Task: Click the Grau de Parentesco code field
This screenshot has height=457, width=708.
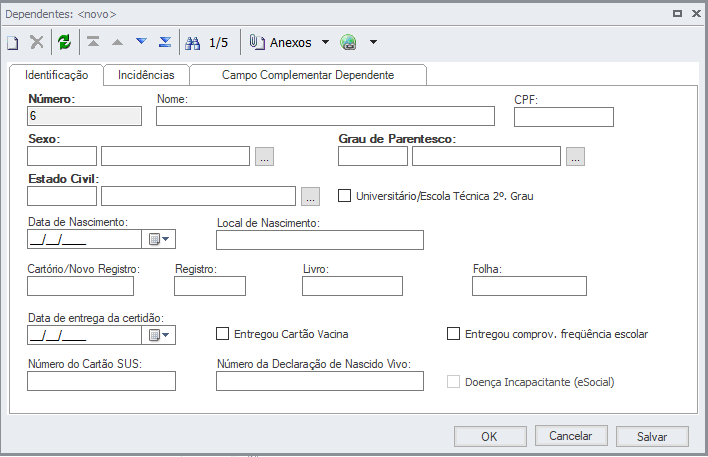Action: pyautogui.click(x=373, y=156)
